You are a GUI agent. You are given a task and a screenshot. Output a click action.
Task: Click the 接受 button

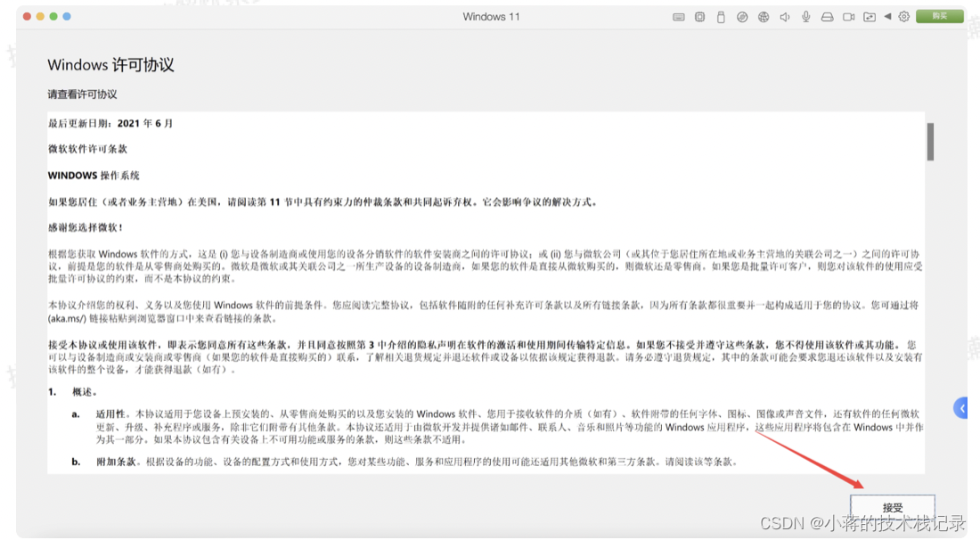[893, 508]
